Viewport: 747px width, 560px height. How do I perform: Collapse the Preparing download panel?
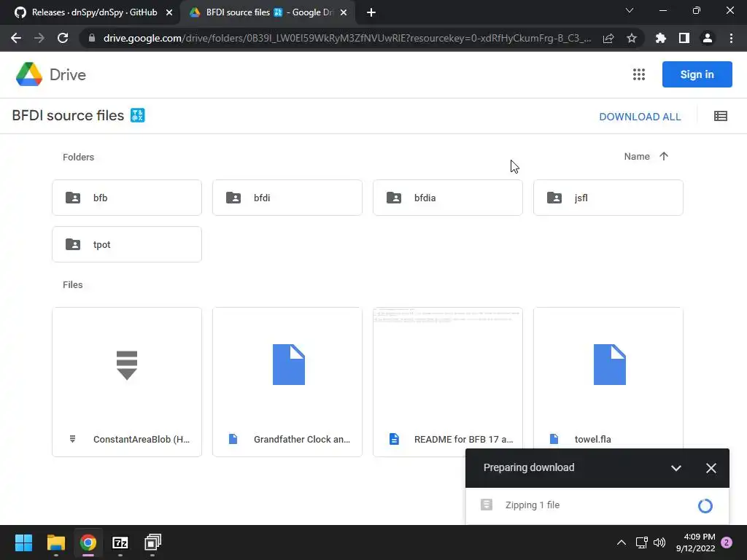676,468
